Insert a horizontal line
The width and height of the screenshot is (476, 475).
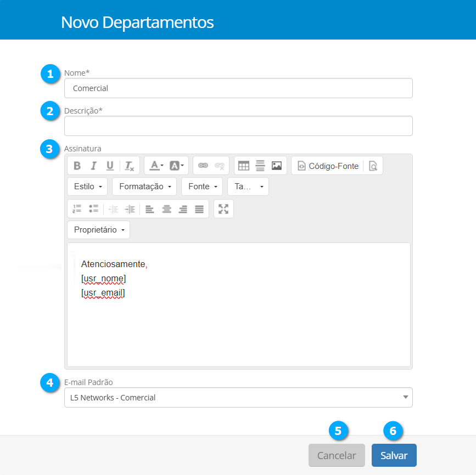tap(260, 166)
